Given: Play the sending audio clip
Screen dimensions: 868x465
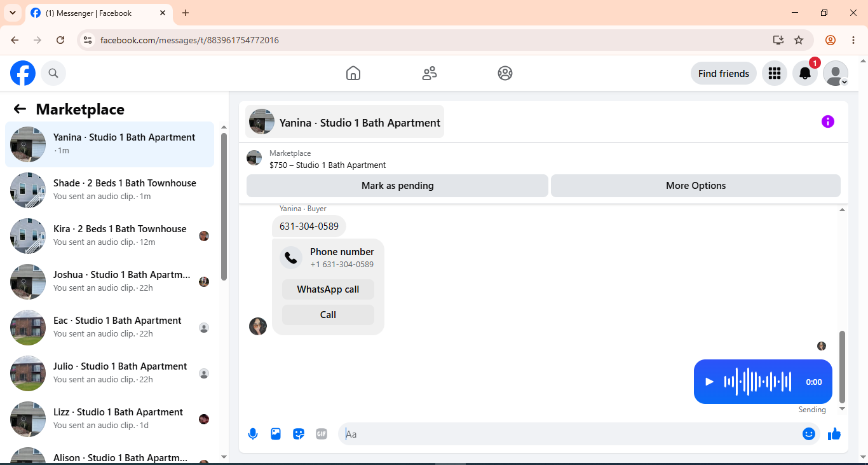Looking at the screenshot, I should pyautogui.click(x=710, y=382).
